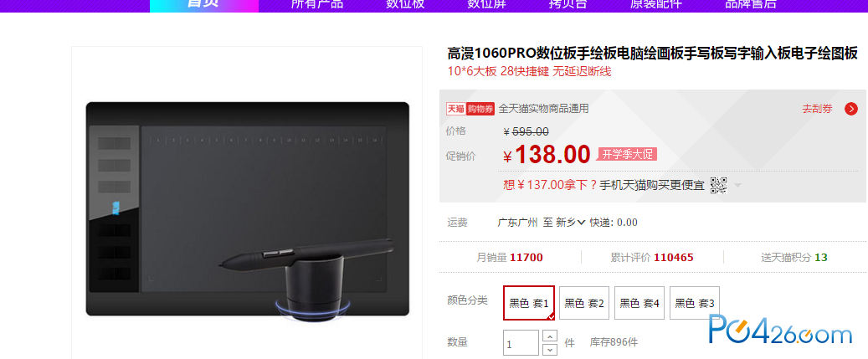This screenshot has height=359, width=868.
Task: Expand the 新乡 destination dropdown
Action: [x=570, y=223]
